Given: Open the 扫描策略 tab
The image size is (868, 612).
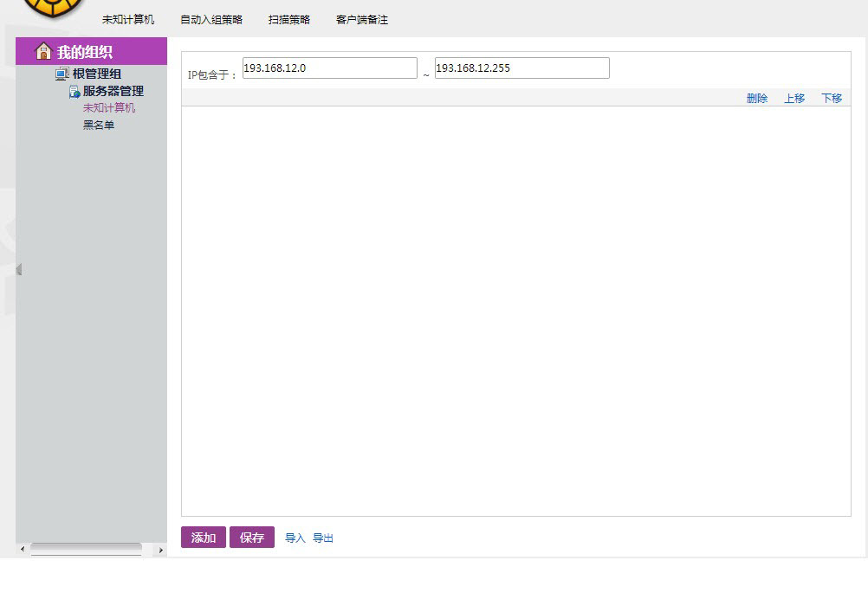Looking at the screenshot, I should (289, 20).
